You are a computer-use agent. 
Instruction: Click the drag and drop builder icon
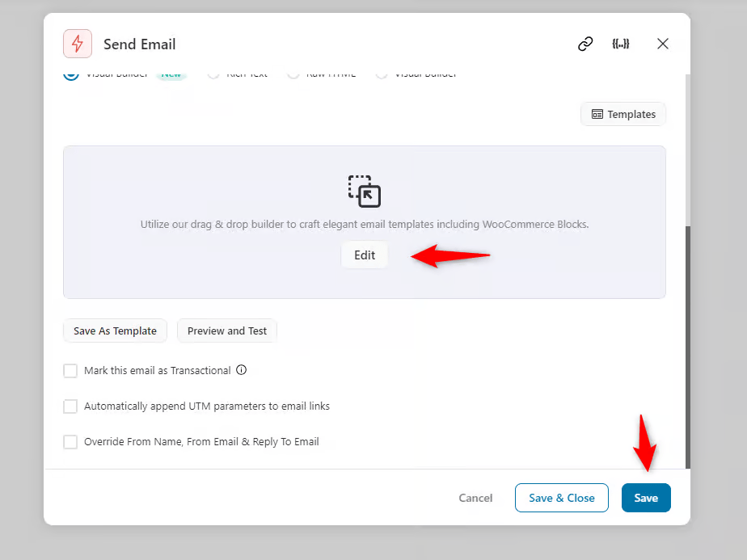(365, 192)
